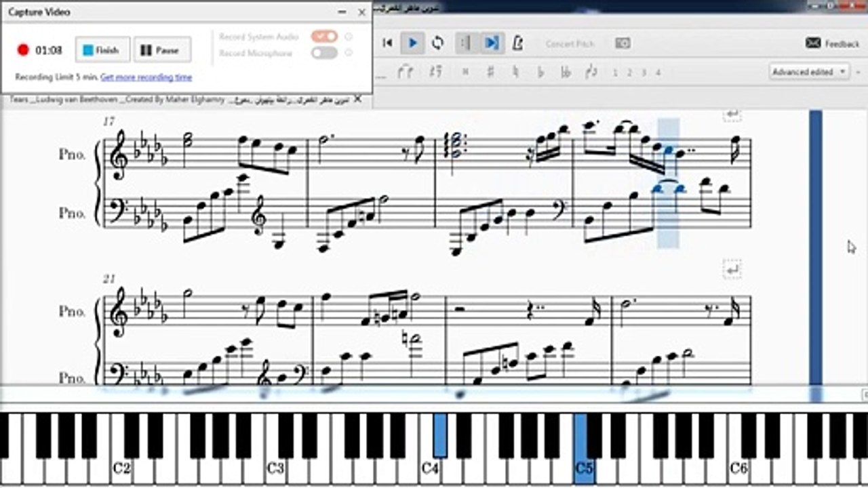Toggle Record Microphone switch

pyautogui.click(x=324, y=53)
